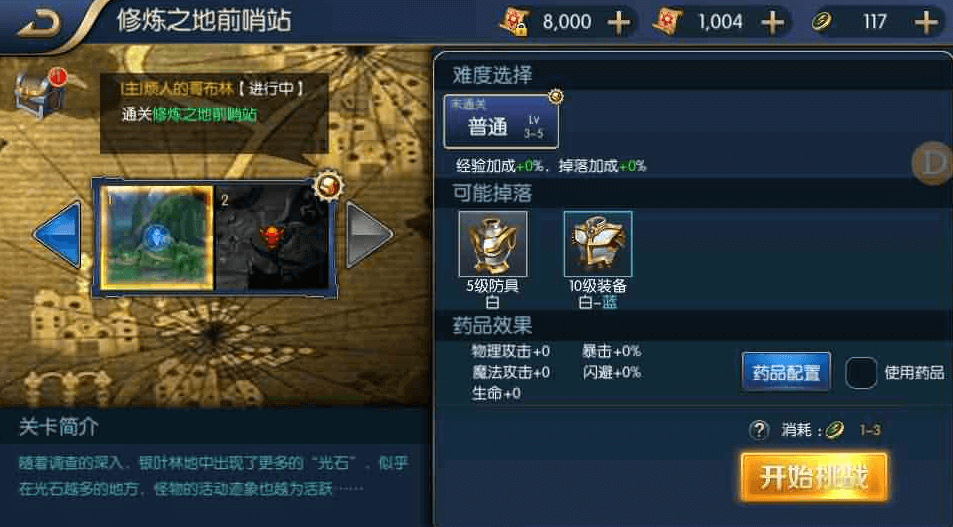Add more locked tickets with plus
The height and width of the screenshot is (527, 953).
(x=619, y=22)
